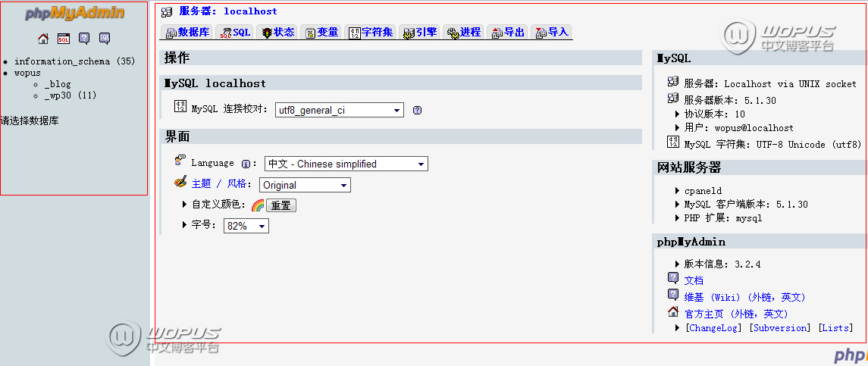Open the SQL reference icon in sidebar

(x=105, y=38)
